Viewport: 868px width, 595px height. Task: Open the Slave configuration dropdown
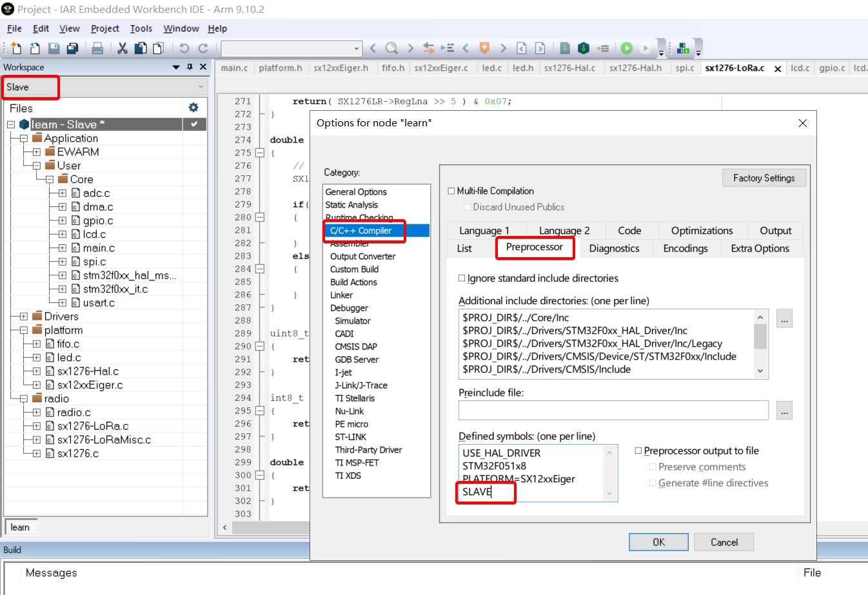pyautogui.click(x=201, y=87)
